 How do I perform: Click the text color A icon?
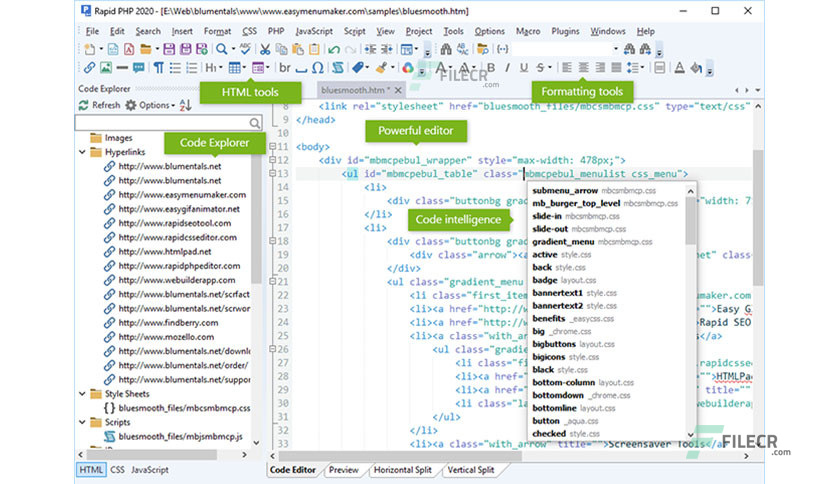[679, 68]
